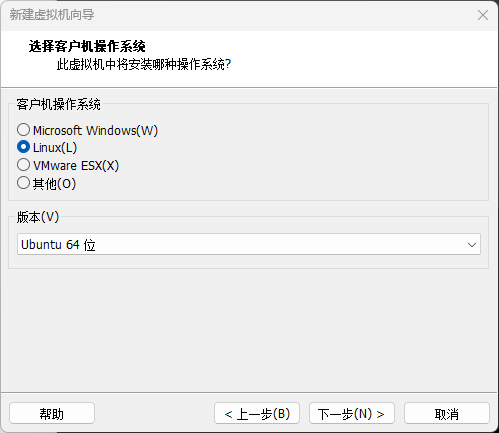Viewport: 499px width, 433px height.
Task: Open the Ubuntu 64 位 version combo box
Action: pyautogui.click(x=249, y=244)
